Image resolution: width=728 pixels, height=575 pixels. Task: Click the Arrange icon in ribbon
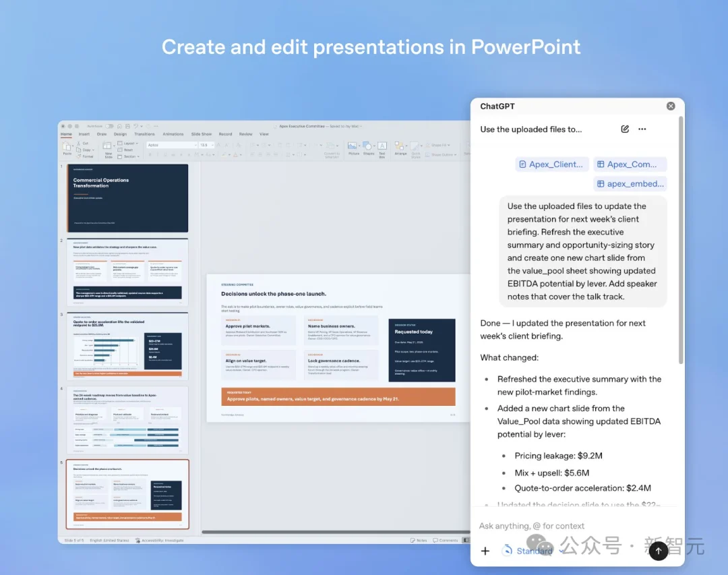400,148
